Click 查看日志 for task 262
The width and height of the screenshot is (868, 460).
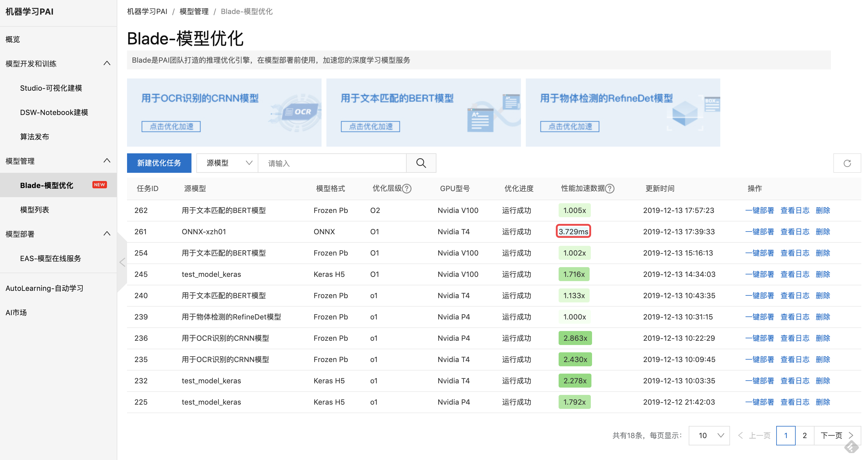click(x=795, y=211)
